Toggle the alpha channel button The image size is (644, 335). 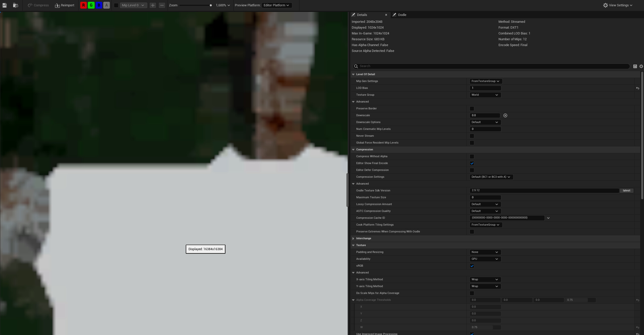point(107,5)
